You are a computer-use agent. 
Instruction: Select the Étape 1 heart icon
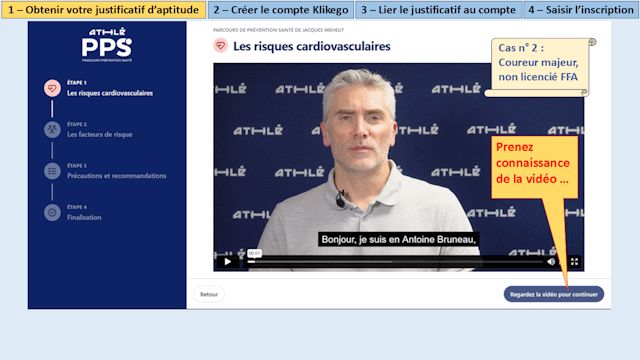tap(52, 88)
